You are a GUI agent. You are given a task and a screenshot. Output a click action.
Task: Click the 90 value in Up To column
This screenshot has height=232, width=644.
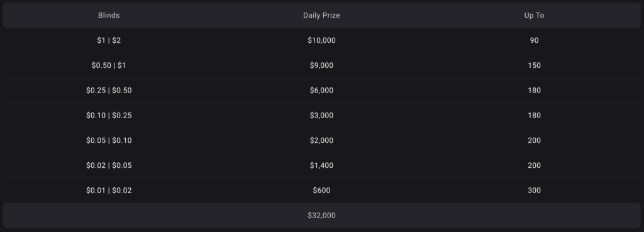click(534, 40)
